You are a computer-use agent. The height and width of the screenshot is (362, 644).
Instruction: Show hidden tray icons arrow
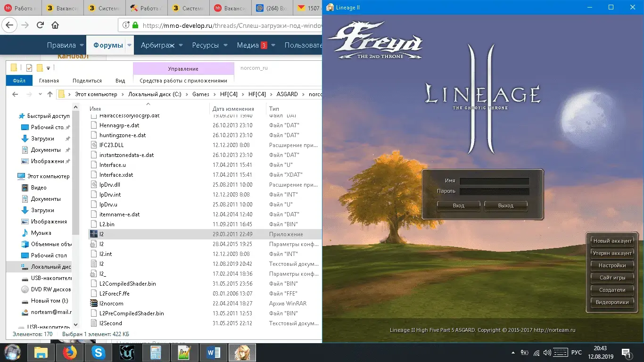(513, 353)
